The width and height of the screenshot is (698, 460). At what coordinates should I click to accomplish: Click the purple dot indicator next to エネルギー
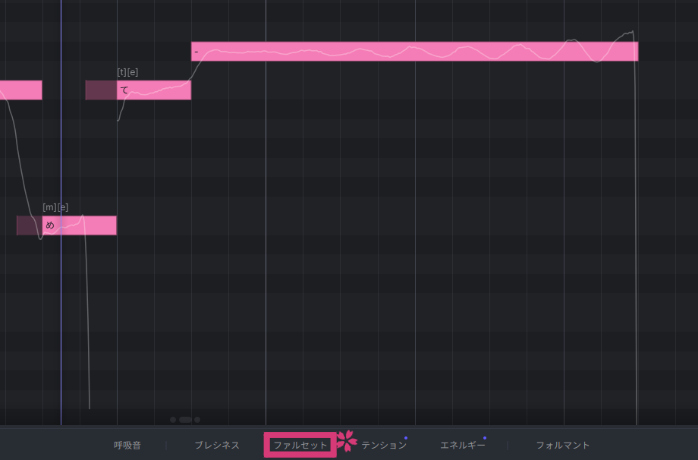pos(485,438)
